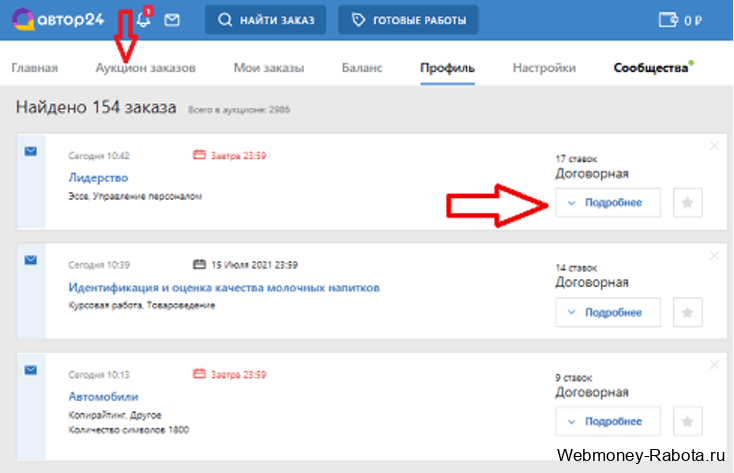Open the Настройки tab
This screenshot has height=473, width=734.
pos(544,68)
